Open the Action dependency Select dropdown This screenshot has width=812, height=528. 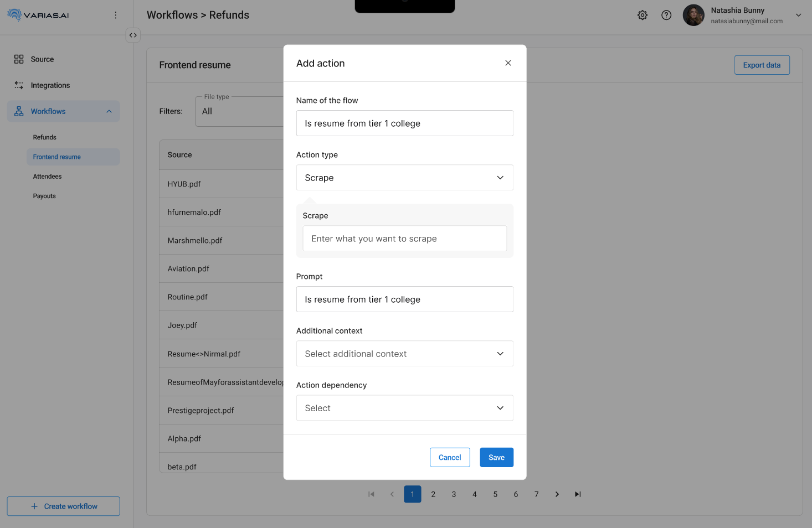pyautogui.click(x=405, y=408)
